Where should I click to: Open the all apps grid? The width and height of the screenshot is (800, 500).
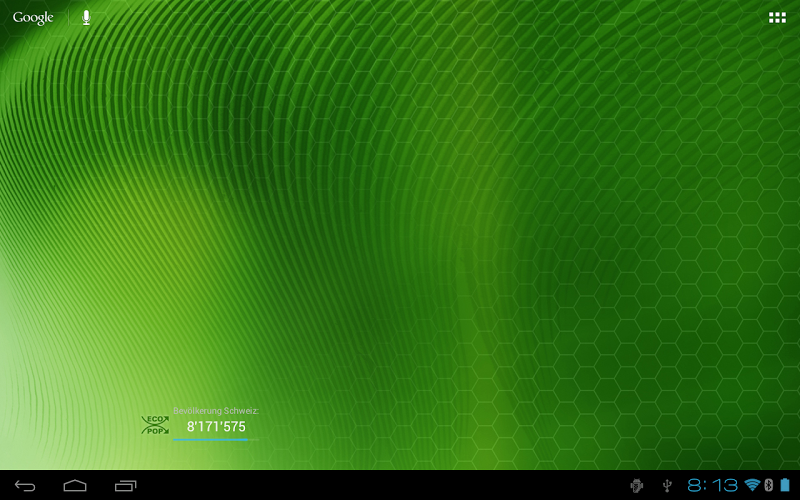point(777,18)
